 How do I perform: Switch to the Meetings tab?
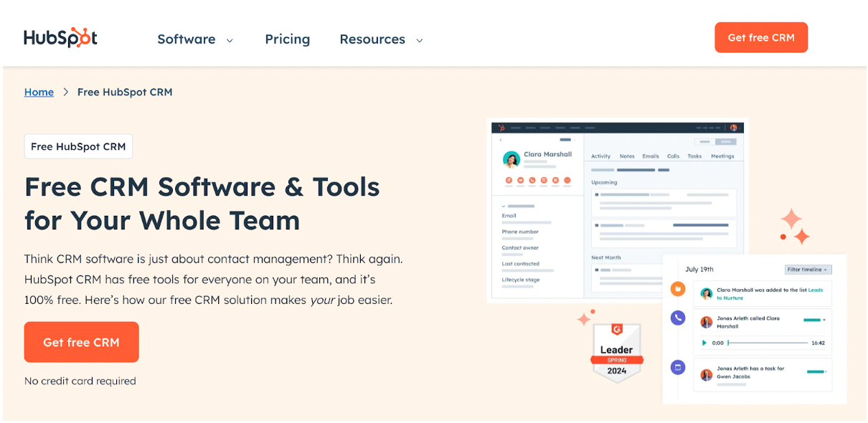tap(722, 156)
